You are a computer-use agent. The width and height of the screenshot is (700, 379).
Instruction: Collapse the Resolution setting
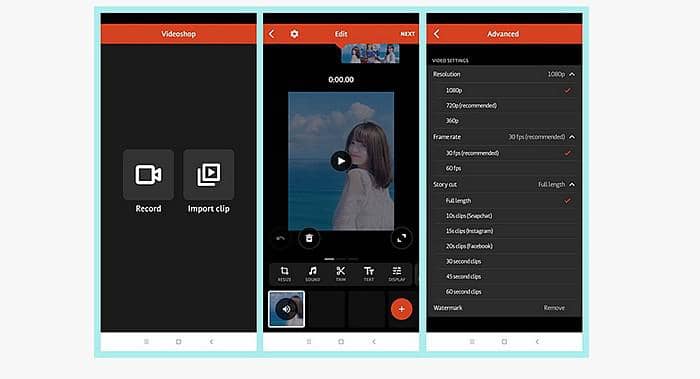click(572, 74)
